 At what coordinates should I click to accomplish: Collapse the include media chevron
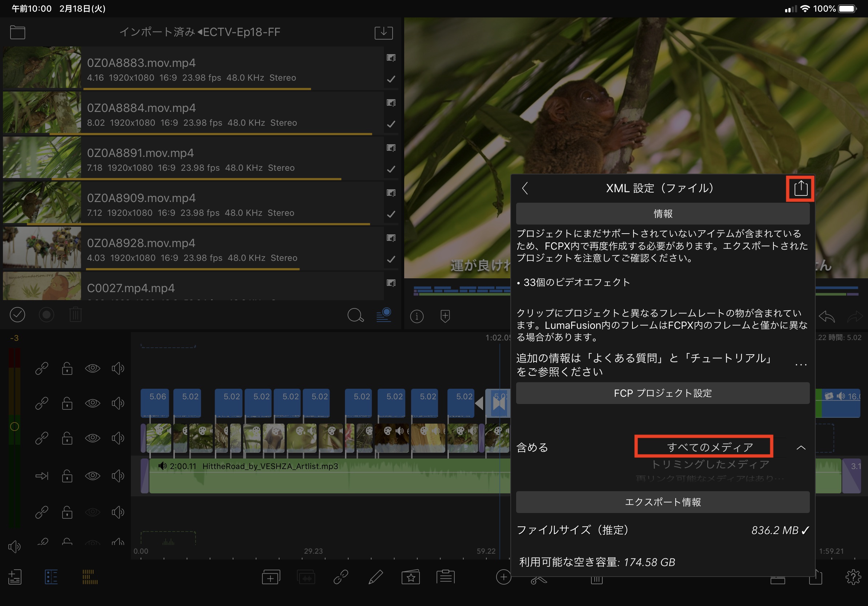coord(801,448)
